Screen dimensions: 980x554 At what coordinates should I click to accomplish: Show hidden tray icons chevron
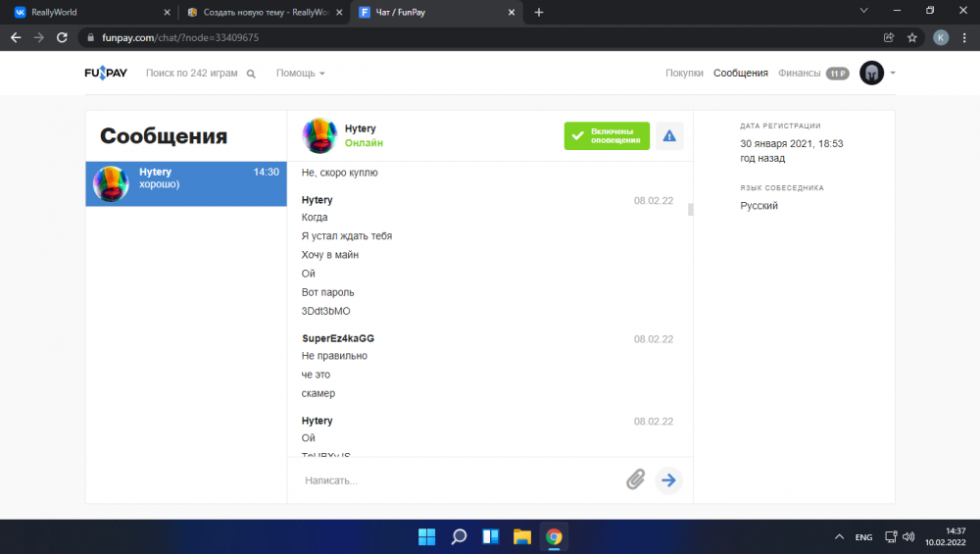coord(839,536)
